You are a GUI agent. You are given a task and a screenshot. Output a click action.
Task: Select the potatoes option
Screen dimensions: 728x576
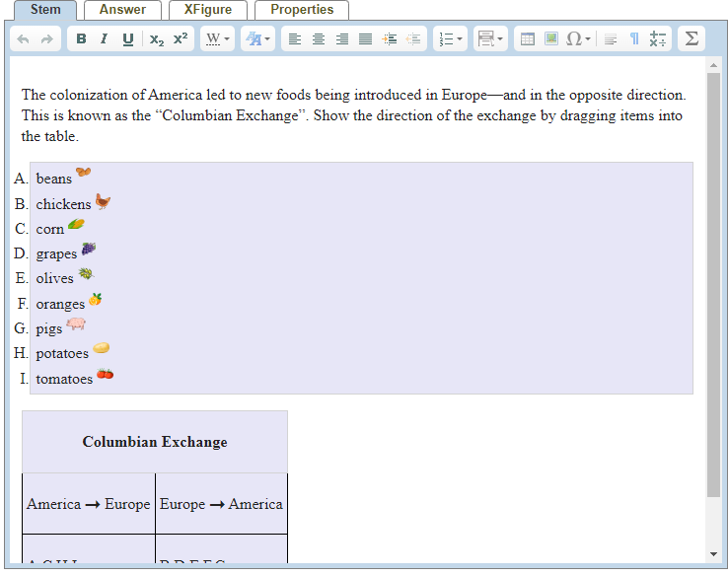[62, 354]
